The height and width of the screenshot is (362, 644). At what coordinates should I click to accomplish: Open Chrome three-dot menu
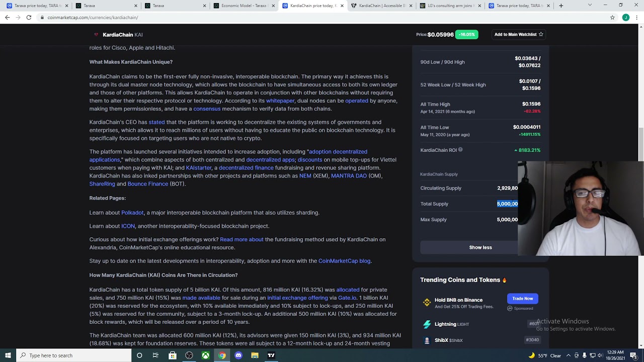tap(637, 17)
